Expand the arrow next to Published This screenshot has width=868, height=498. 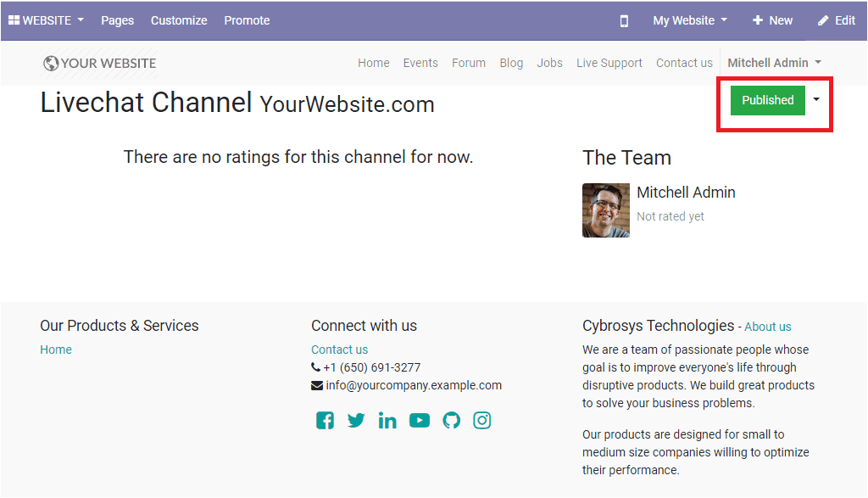point(816,99)
